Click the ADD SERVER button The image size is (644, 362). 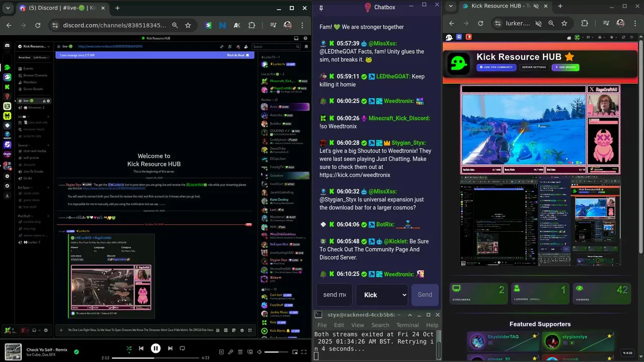[565, 67]
